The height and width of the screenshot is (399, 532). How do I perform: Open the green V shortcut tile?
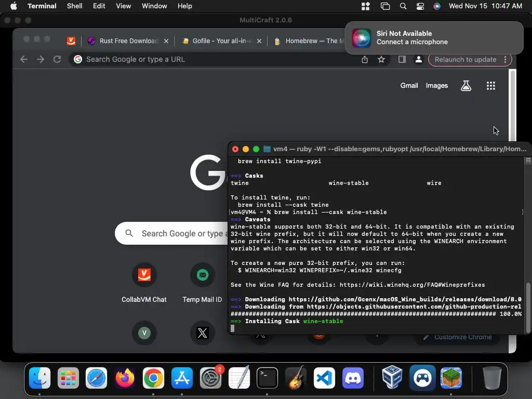(144, 333)
